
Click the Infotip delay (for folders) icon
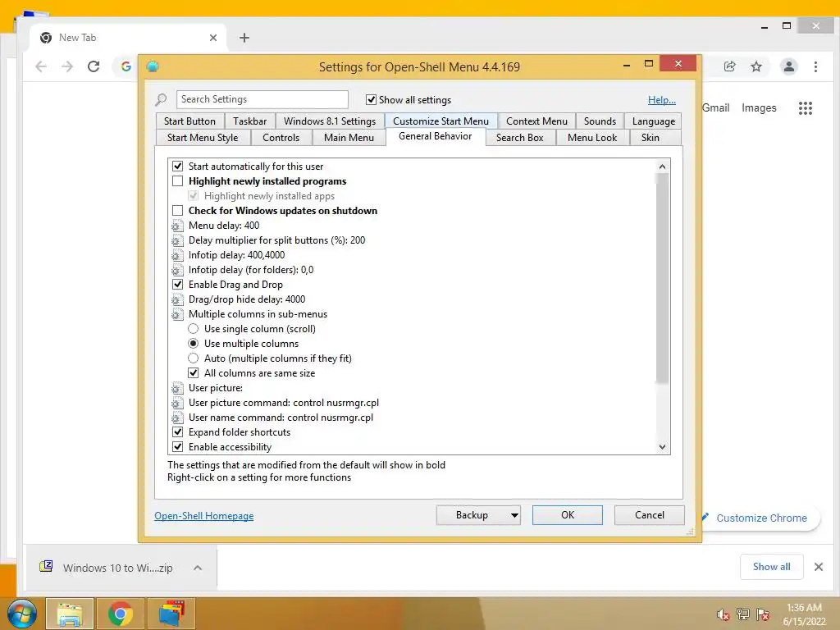(177, 270)
